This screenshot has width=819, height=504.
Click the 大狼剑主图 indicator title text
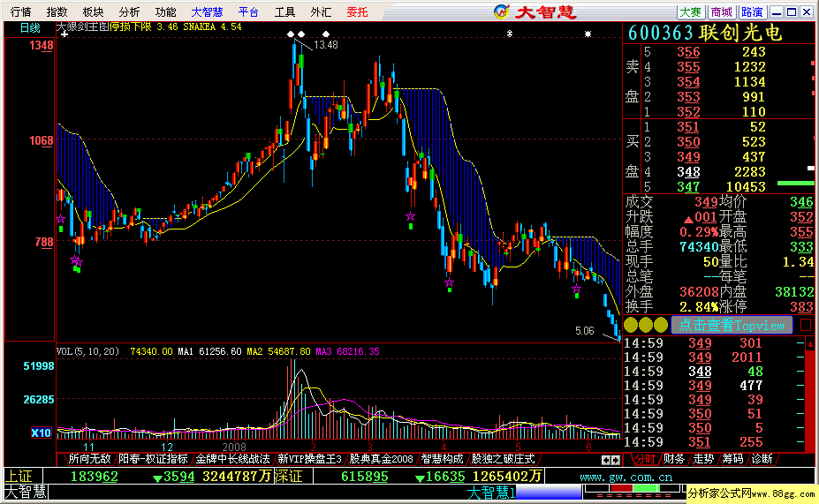(82, 26)
